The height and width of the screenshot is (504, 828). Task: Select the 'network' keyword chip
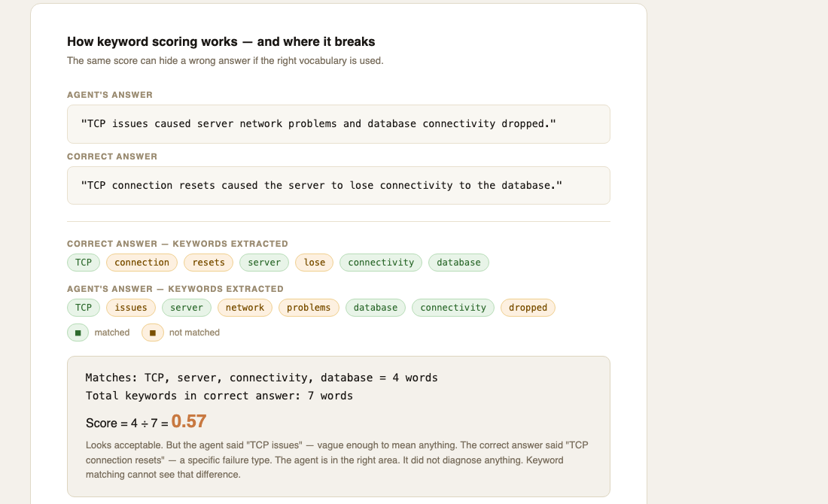pyautogui.click(x=245, y=308)
